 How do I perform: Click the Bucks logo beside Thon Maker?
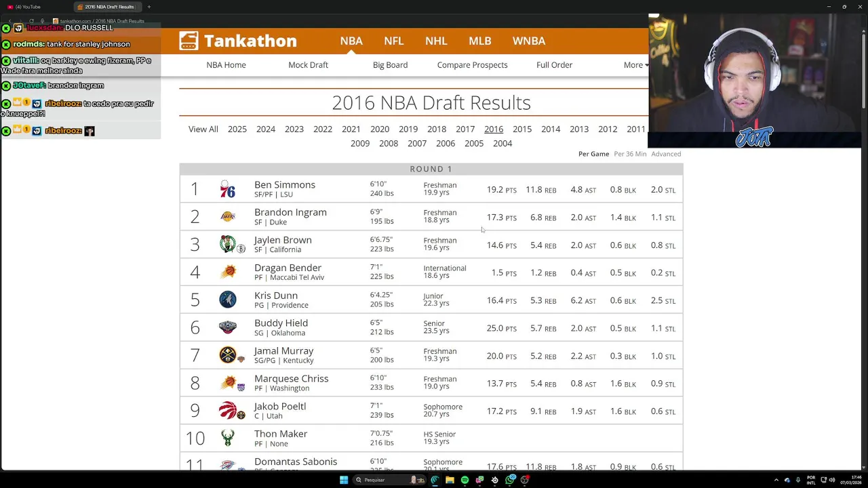[228, 439]
